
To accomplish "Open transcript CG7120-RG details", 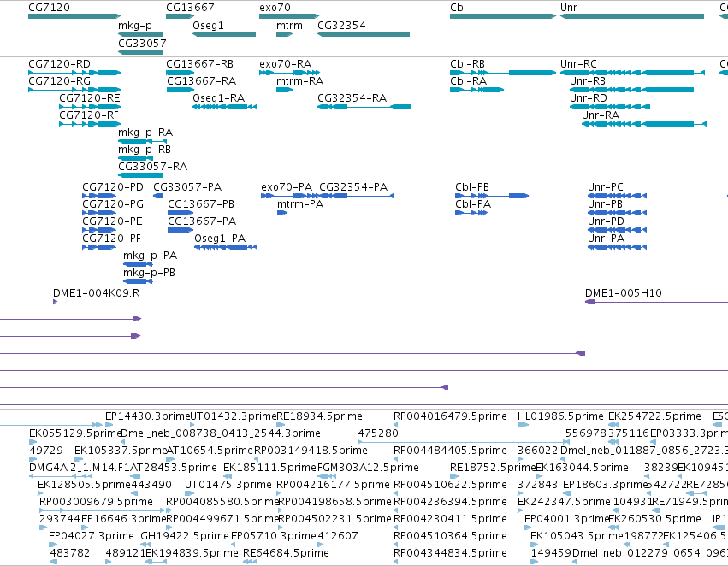I will click(74, 90).
